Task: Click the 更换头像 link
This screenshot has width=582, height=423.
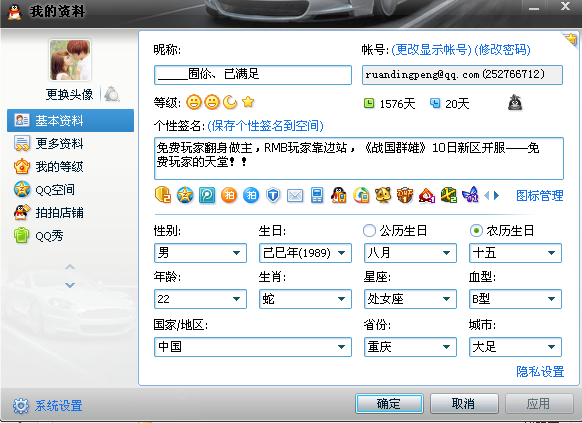Action: pos(69,95)
